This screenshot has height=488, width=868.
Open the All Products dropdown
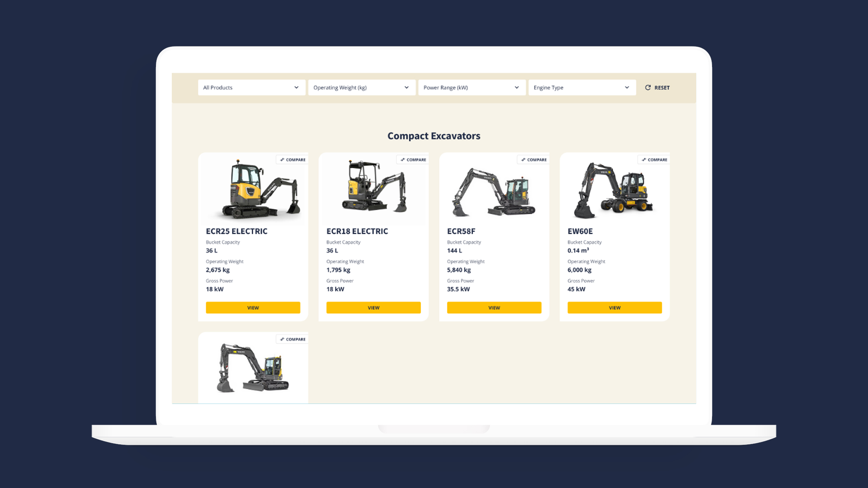(251, 88)
